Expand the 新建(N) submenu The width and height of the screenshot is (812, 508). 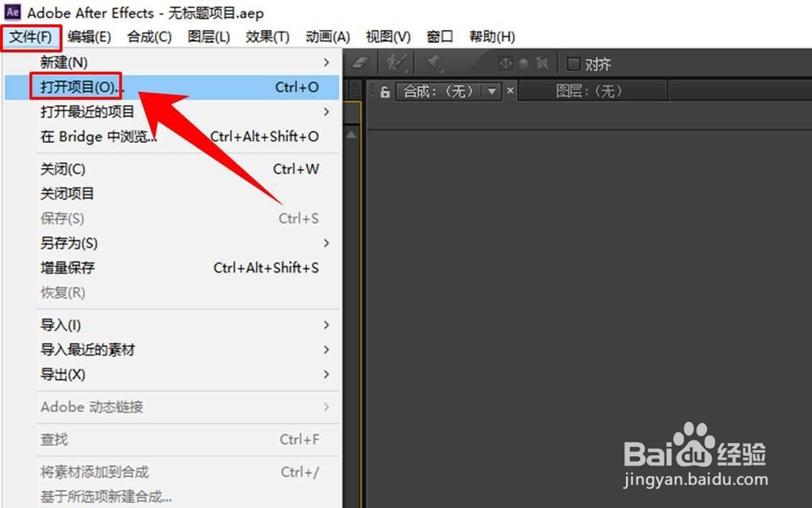click(x=172, y=62)
